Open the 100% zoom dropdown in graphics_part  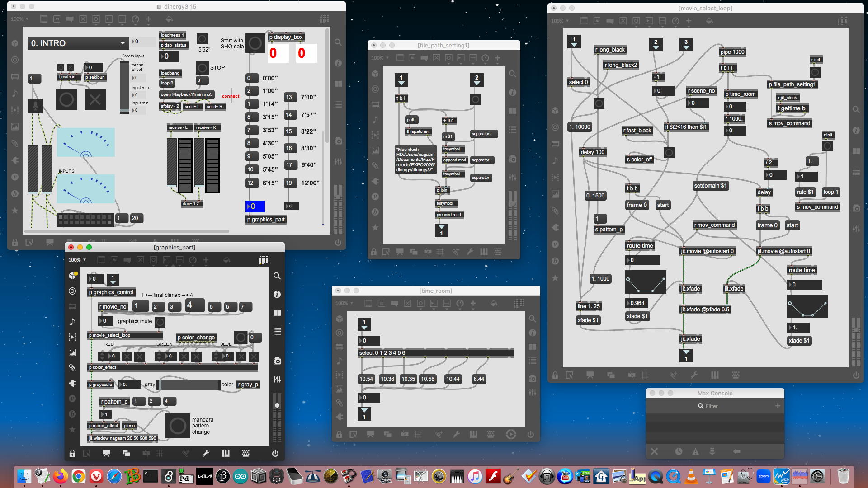tap(77, 260)
